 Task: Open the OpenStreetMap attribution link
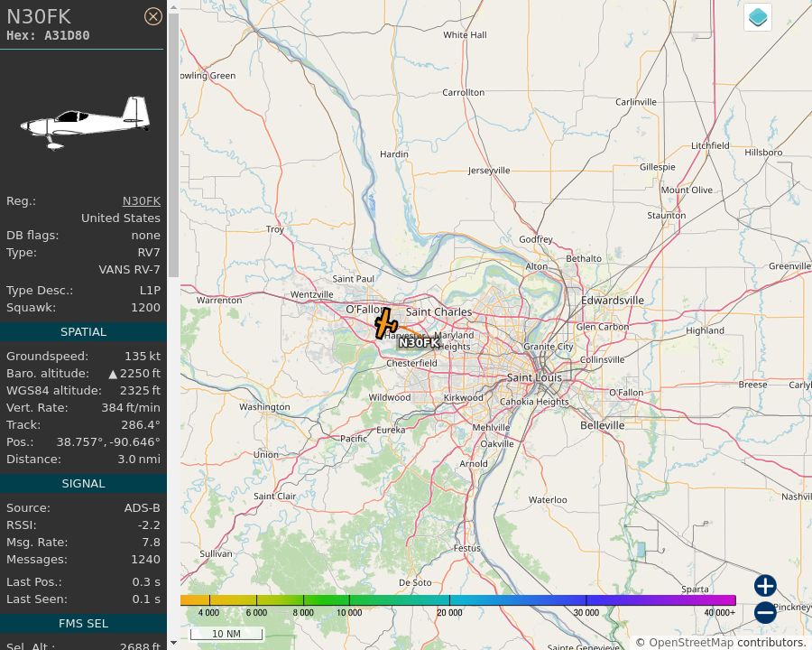click(691, 643)
